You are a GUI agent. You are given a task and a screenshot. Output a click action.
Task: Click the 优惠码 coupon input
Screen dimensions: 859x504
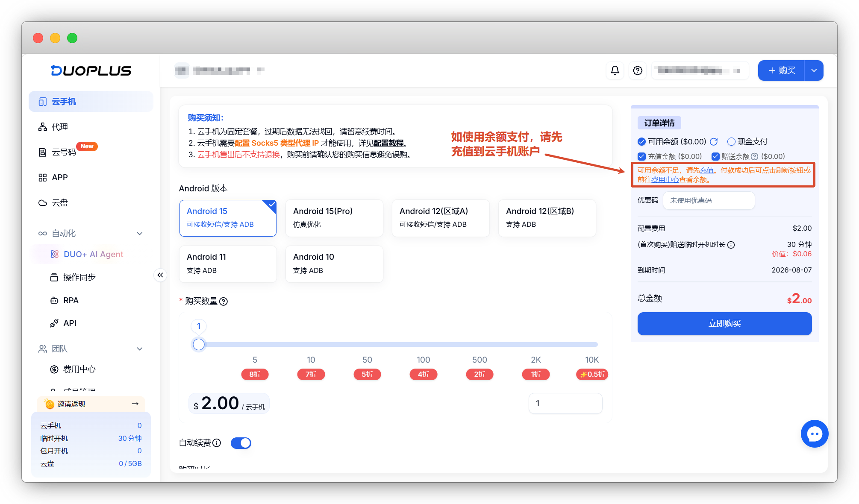coord(709,201)
